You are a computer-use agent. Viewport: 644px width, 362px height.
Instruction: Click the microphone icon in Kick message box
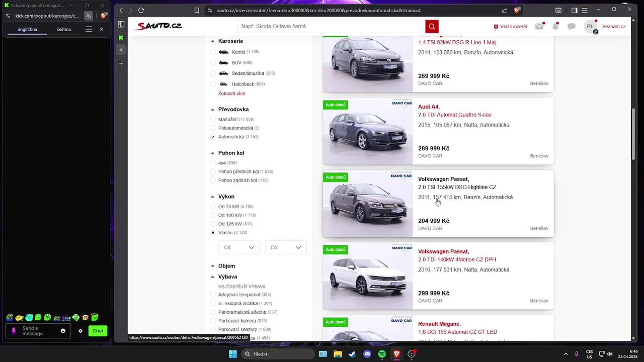[x=14, y=331]
